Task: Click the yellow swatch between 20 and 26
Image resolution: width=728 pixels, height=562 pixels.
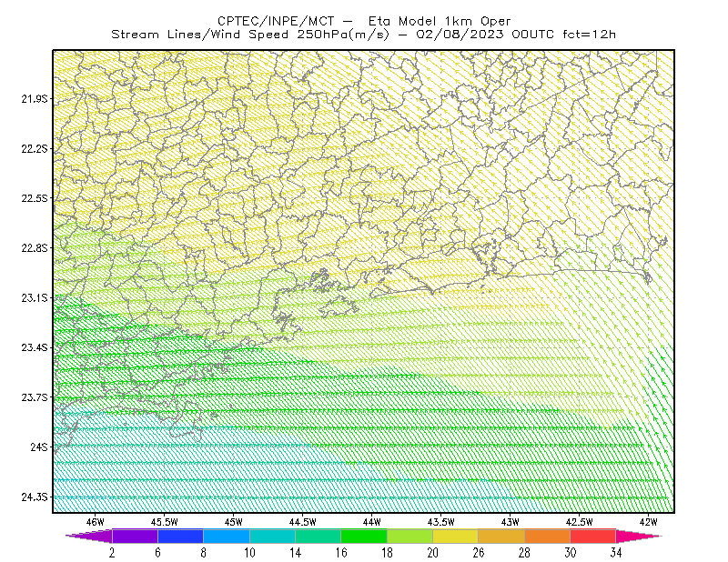Action: (456, 536)
